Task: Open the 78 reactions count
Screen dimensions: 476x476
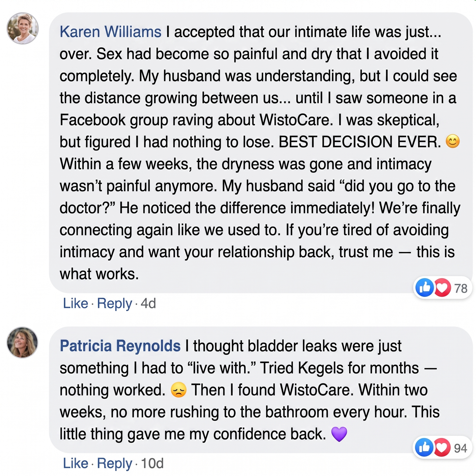Action: (x=461, y=288)
